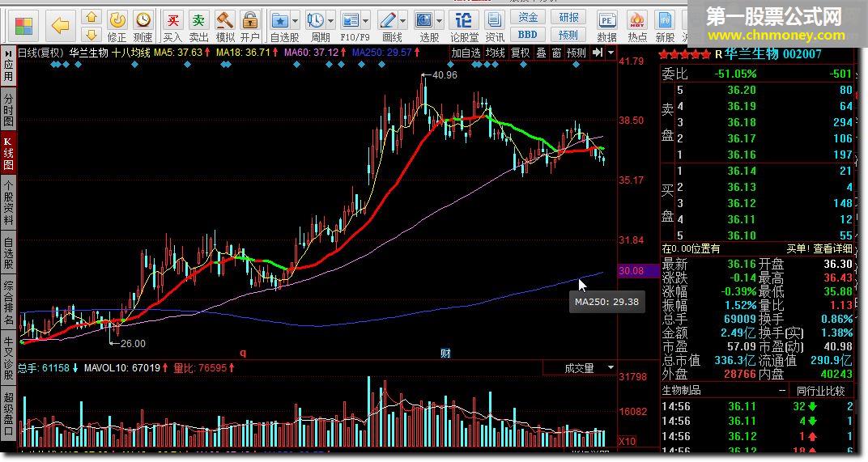The image size is (868, 462).
Task: Click the 同行业比较 link
Action: (x=820, y=391)
